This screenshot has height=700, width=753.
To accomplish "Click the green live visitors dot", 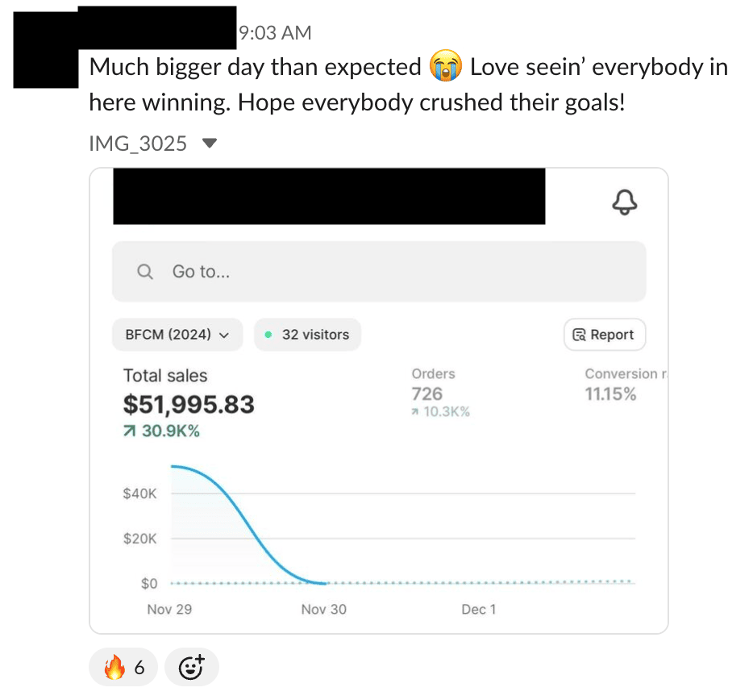I will point(268,335).
